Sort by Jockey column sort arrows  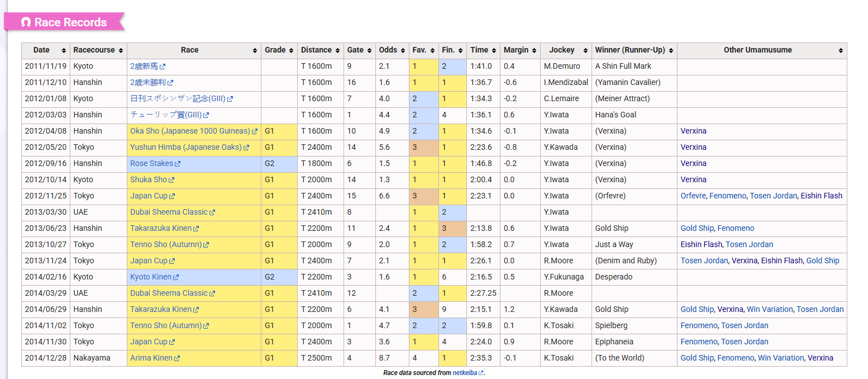[x=585, y=50]
